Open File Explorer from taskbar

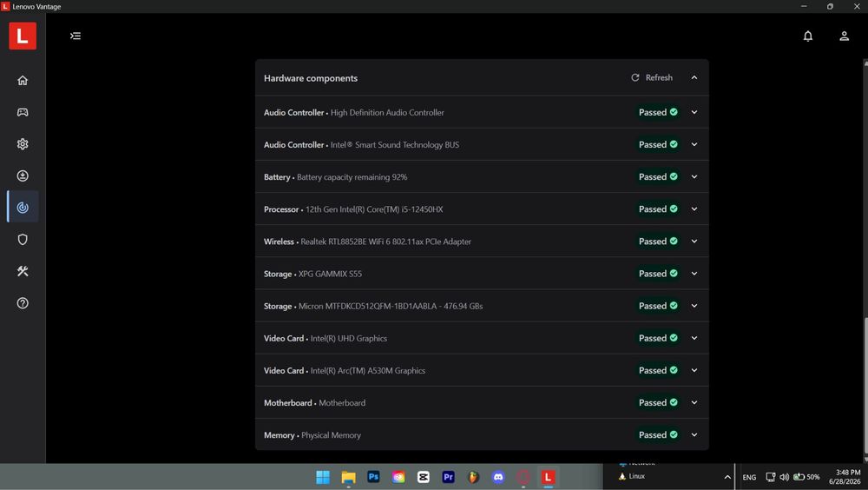tap(348, 477)
